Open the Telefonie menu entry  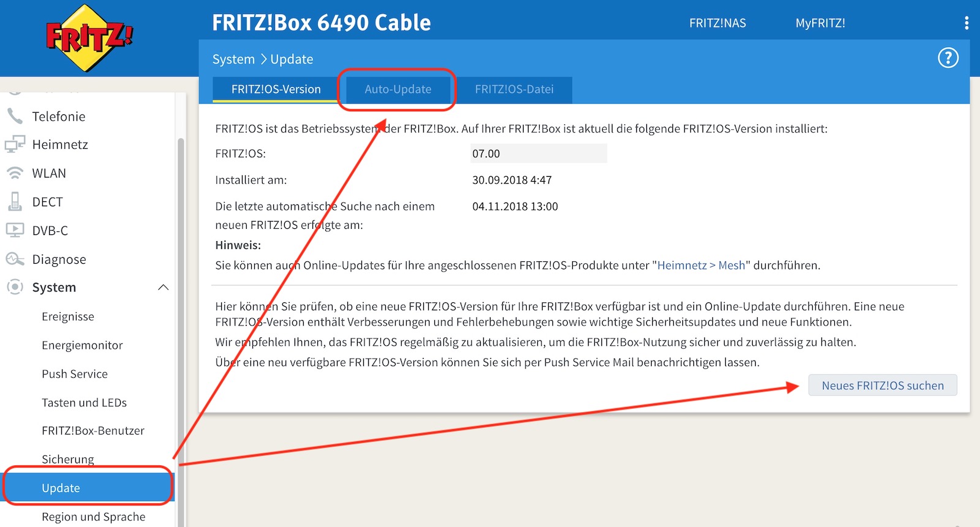pos(59,116)
